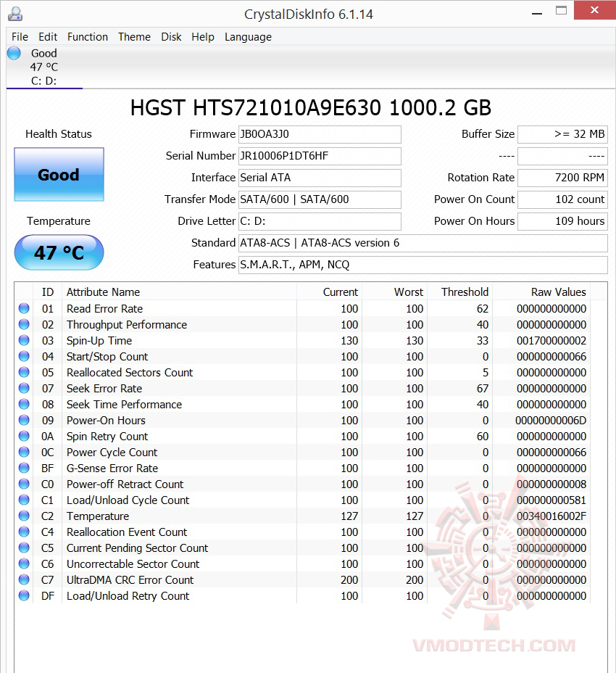The width and height of the screenshot is (616, 673).
Task: Select the Temperature attribute name in table
Action: (98, 516)
